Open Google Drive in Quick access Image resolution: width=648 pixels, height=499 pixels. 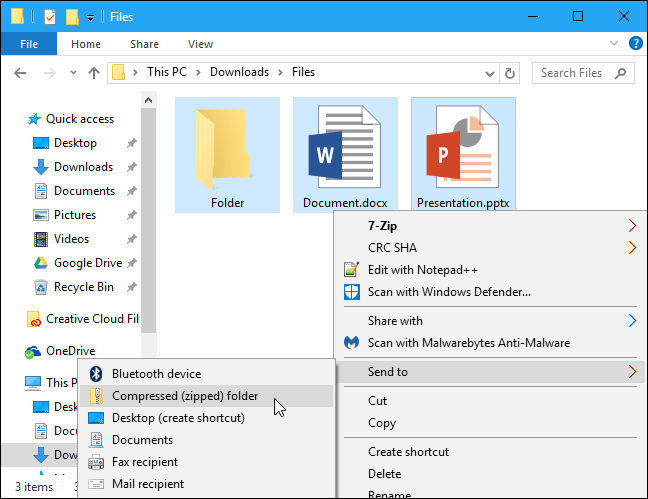(x=87, y=263)
